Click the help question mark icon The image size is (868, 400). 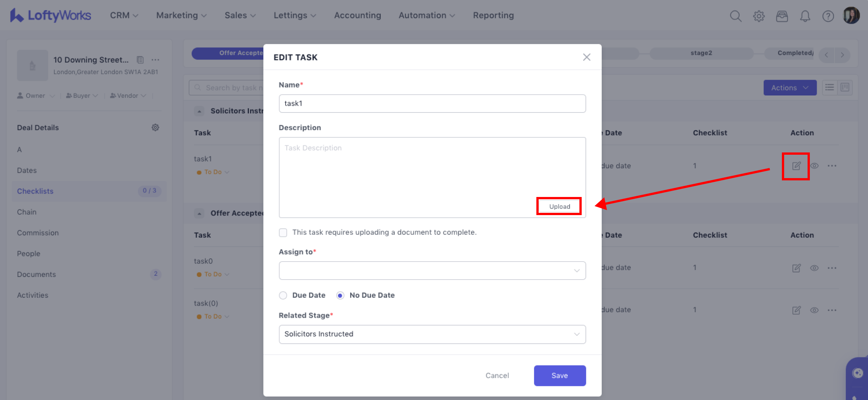828,16
